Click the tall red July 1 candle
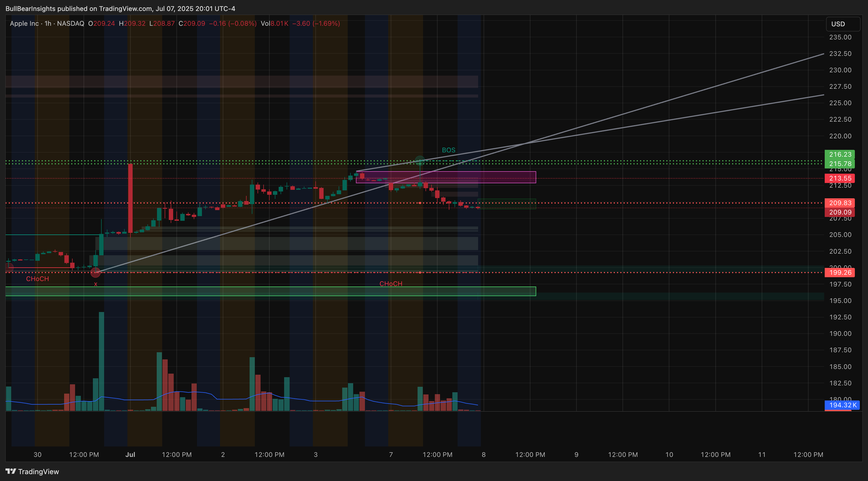This screenshot has width=868, height=481. pyautogui.click(x=130, y=198)
